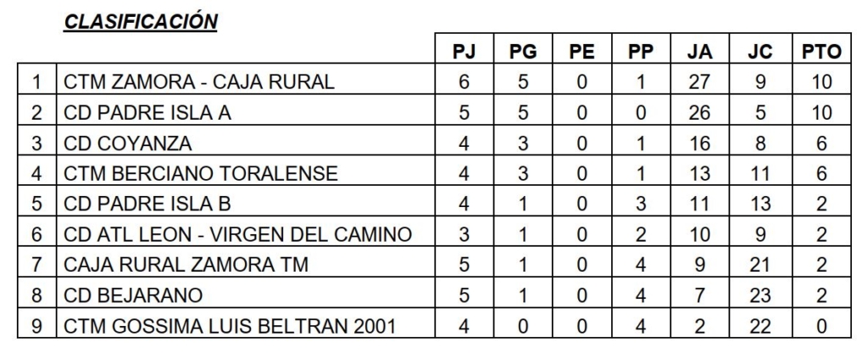Click the PP column header
This screenshot has height=359, width=868.
tap(641, 52)
